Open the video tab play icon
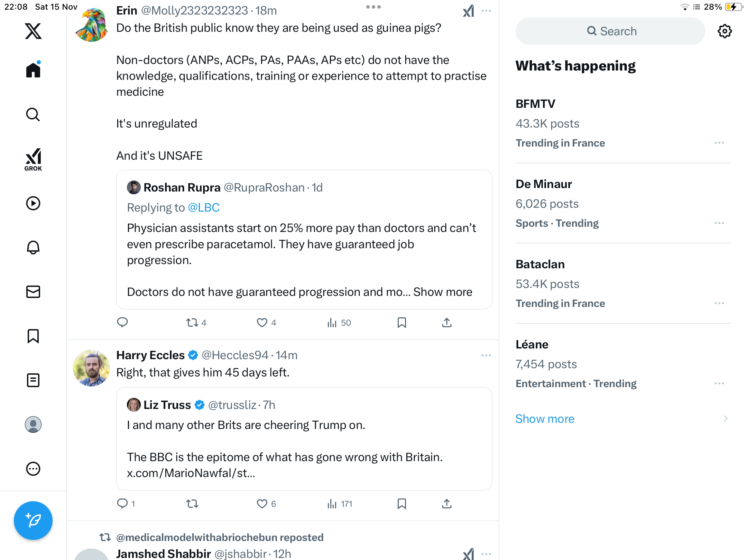 pos(33,203)
